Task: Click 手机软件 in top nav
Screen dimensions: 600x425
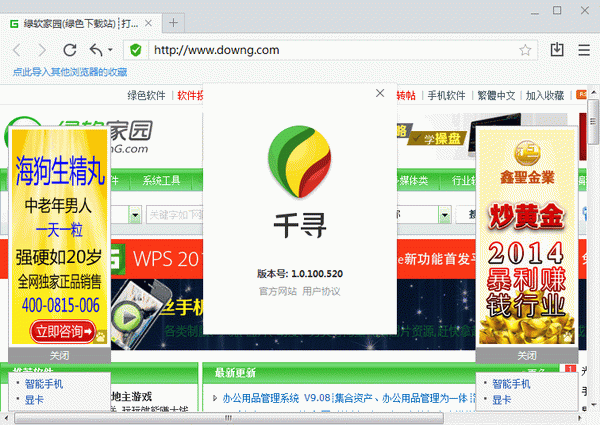Action: coord(447,95)
